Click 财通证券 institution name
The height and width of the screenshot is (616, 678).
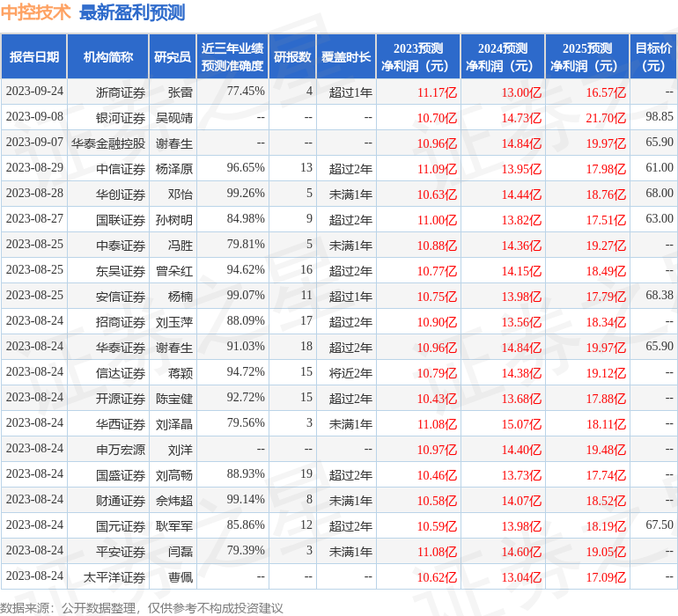click(x=121, y=501)
